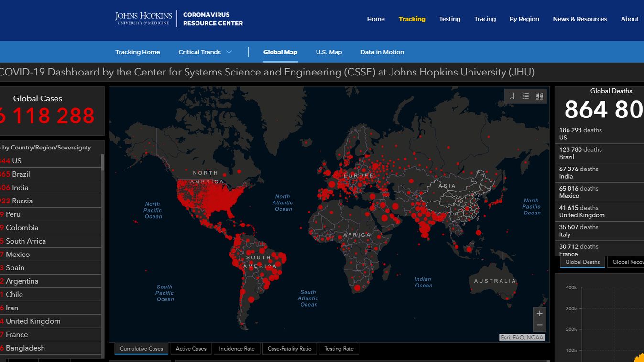Open the basemap gallery grid icon
Image resolution: width=644 pixels, height=362 pixels.
pyautogui.click(x=539, y=96)
